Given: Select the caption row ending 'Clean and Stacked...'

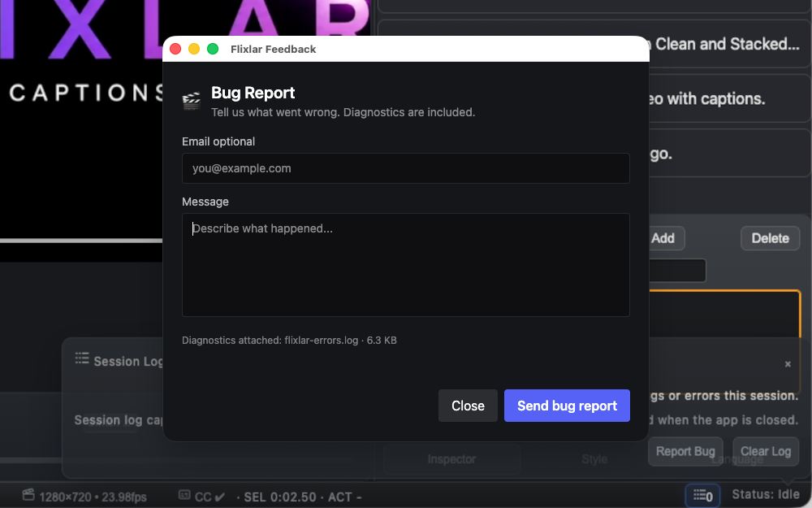Looking at the screenshot, I should [x=730, y=44].
